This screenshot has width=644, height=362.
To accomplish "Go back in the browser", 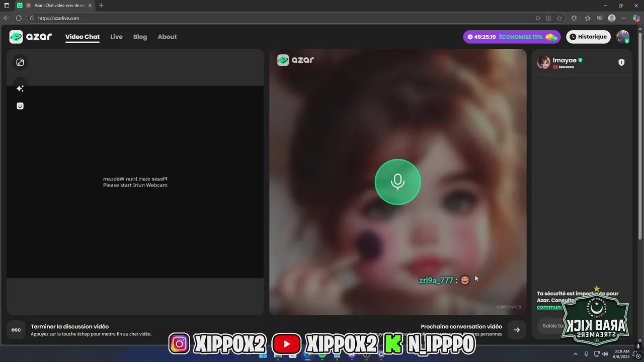I will point(7,18).
